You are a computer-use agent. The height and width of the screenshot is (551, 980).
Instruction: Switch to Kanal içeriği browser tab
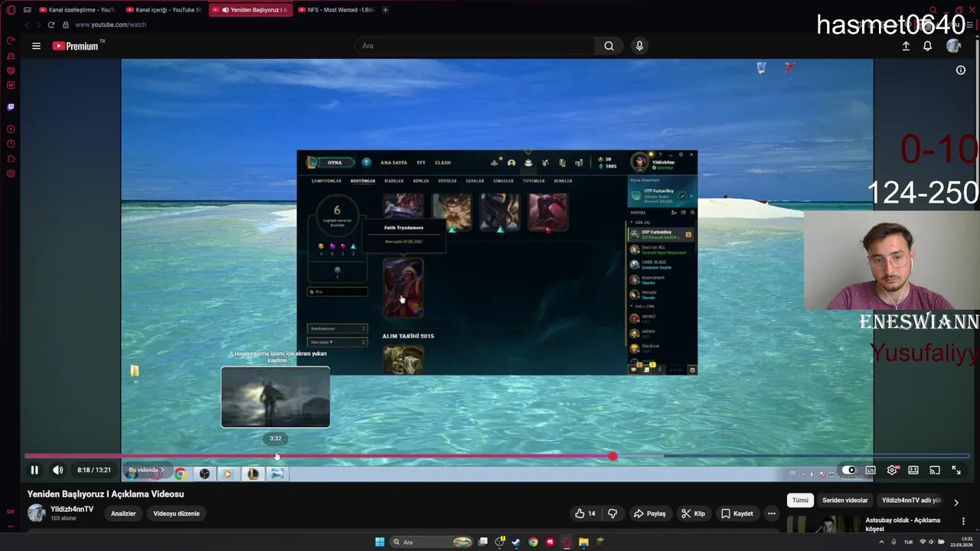(x=163, y=10)
